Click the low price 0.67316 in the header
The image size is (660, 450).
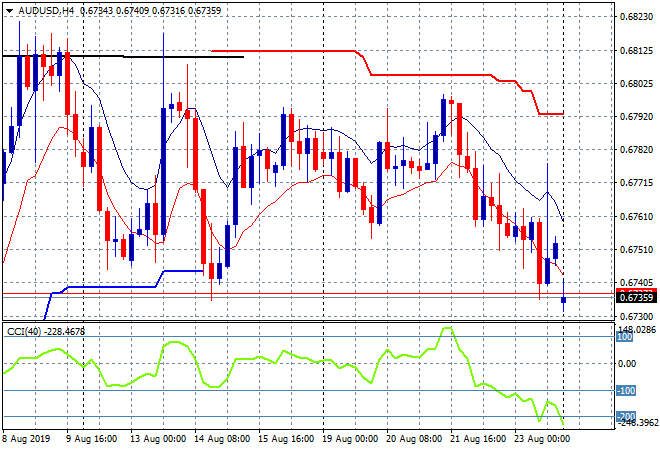pos(168,11)
